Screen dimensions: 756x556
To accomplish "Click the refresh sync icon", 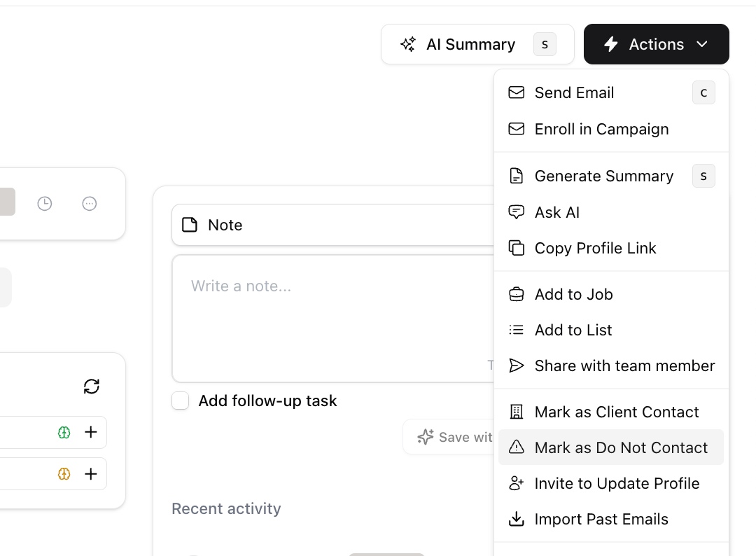I will pyautogui.click(x=92, y=387).
